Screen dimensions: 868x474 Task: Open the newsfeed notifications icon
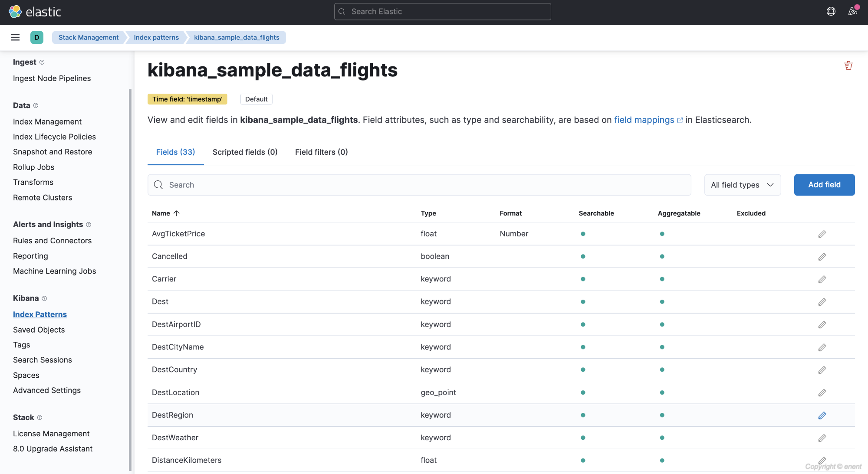click(x=853, y=12)
